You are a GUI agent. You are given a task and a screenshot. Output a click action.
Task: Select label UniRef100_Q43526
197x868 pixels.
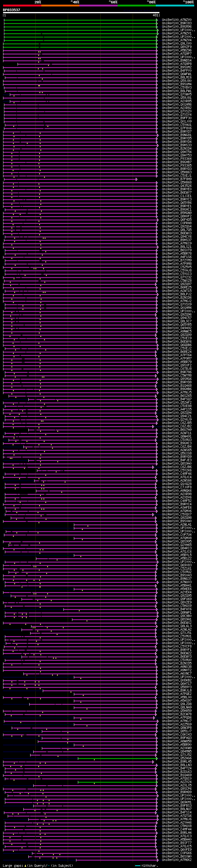(x=176, y=186)
